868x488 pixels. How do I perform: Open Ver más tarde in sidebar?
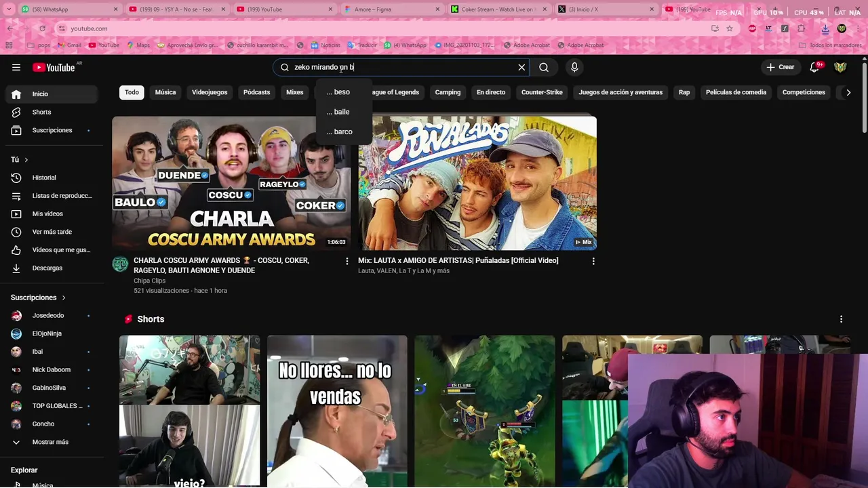52,232
